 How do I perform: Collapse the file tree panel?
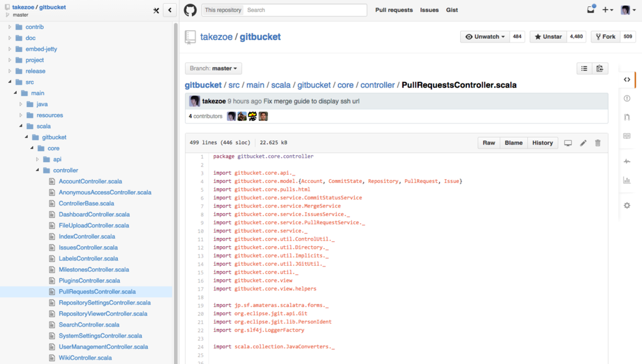(168, 9)
